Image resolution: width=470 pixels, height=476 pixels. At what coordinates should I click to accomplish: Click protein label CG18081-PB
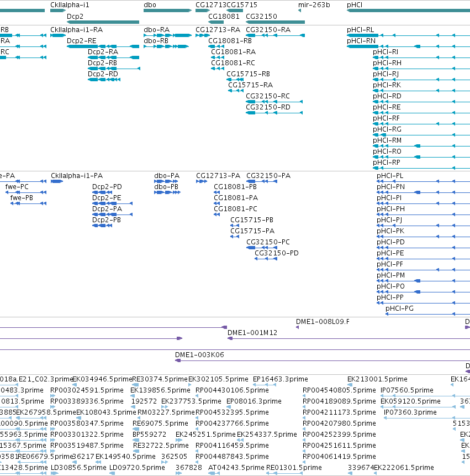click(235, 187)
